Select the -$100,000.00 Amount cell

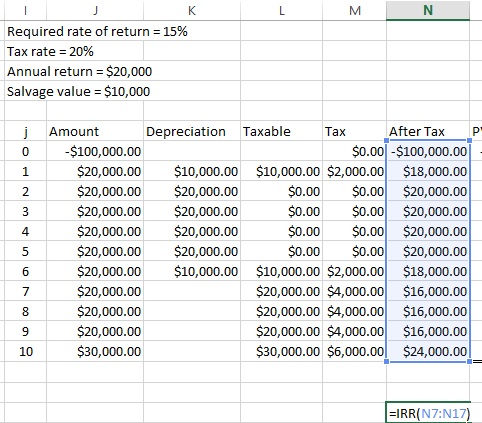95,151
